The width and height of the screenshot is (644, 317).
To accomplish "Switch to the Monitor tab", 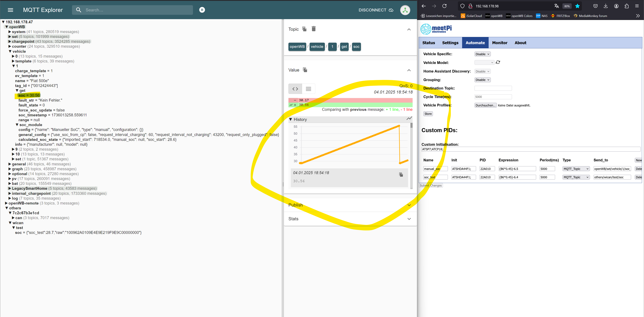I will 500,43.
